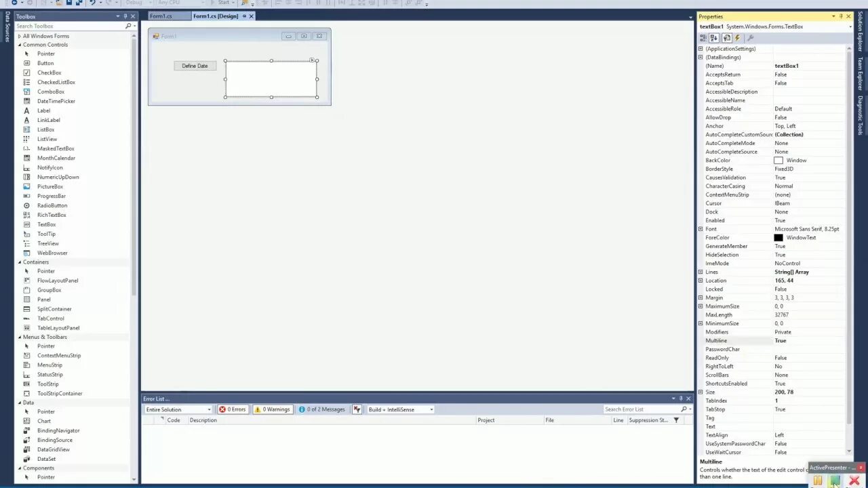The image size is (868, 488).
Task: Click the search icon in Toolbox
Action: pyautogui.click(x=128, y=25)
